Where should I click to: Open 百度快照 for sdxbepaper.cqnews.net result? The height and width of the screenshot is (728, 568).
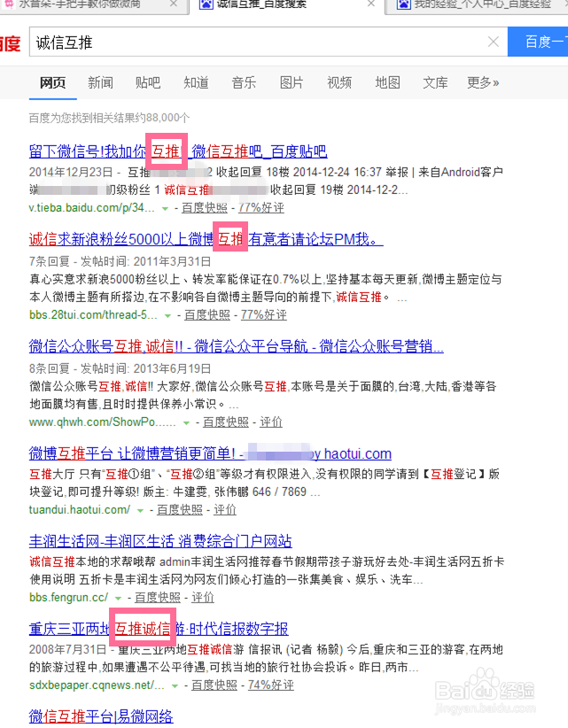coord(214,685)
